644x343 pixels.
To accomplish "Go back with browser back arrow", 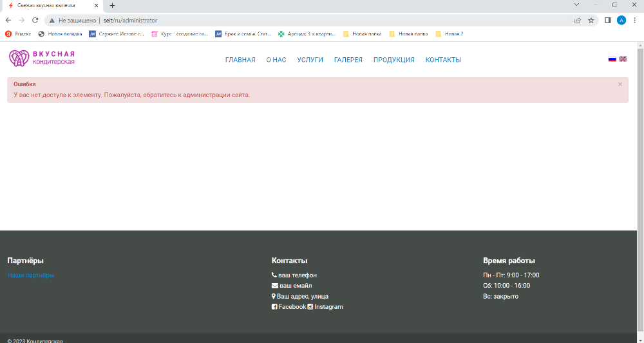I will (x=8, y=20).
